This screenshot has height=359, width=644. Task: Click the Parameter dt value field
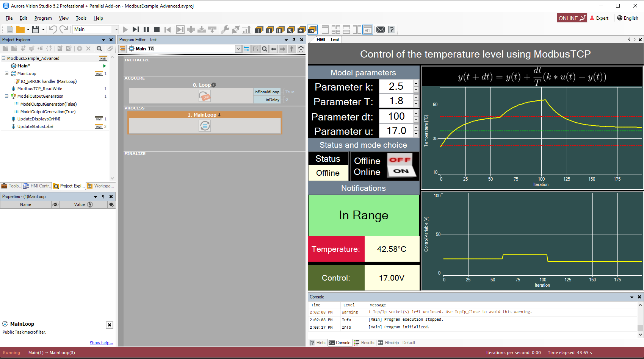pyautogui.click(x=396, y=116)
